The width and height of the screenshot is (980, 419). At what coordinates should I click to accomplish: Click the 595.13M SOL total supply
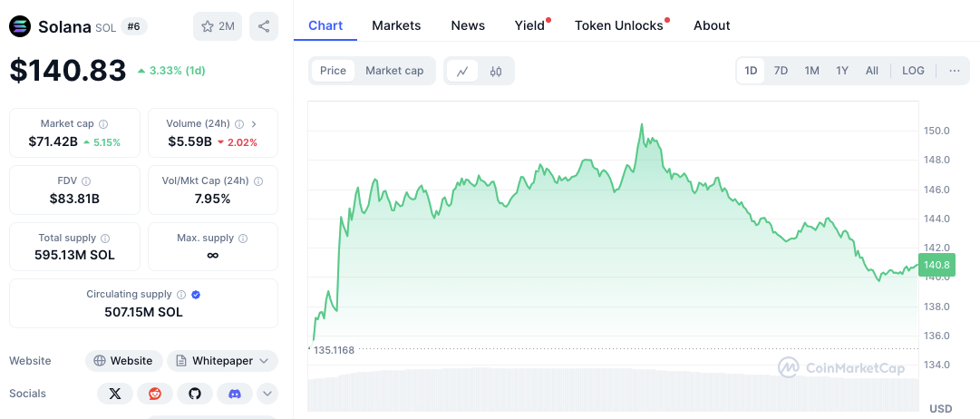(x=75, y=255)
